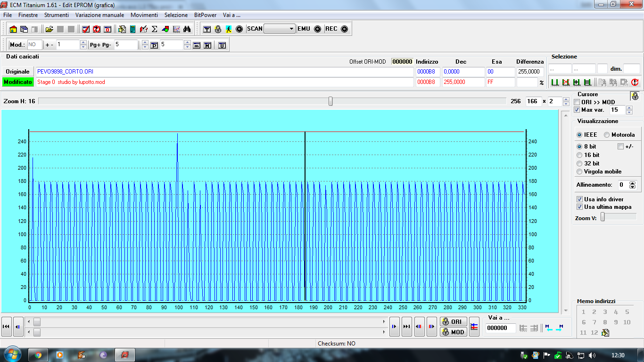The image size is (644, 362).
Task: Click the Sigma checksum icon
Action: [x=154, y=29]
